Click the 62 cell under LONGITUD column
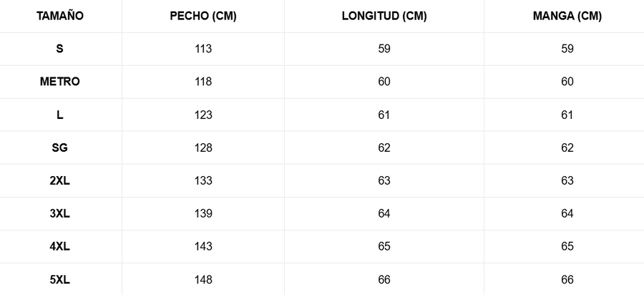Viewport: 644px width, 295px height. [384, 147]
